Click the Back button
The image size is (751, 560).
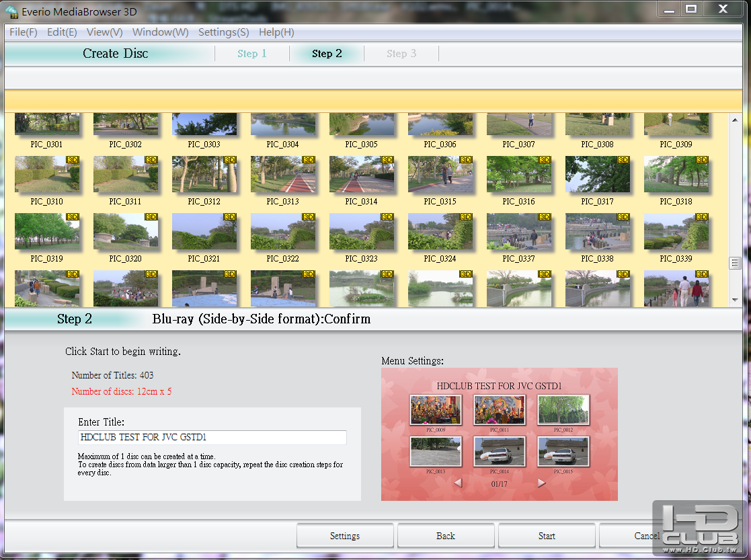[x=446, y=536]
